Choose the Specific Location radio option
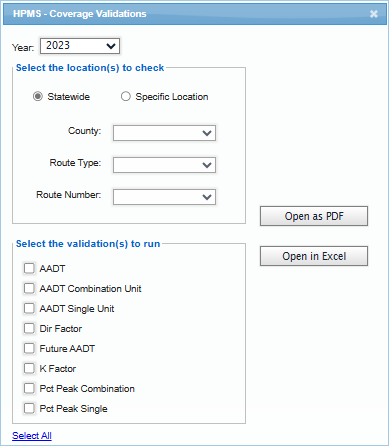Viewport: 389px width, 446px height. (126, 97)
